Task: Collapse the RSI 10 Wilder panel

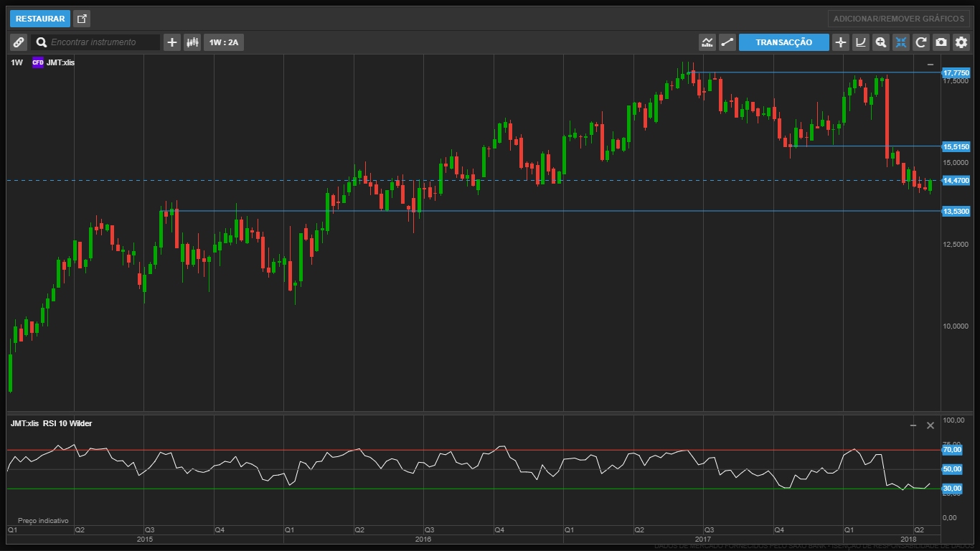Action: 913,425
